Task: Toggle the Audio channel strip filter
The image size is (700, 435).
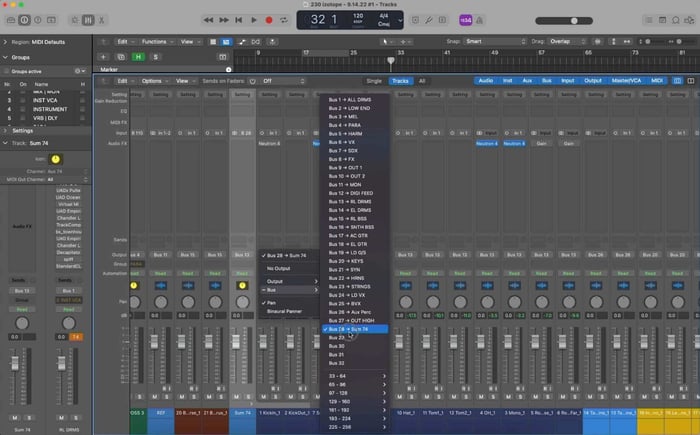Action: tap(486, 80)
